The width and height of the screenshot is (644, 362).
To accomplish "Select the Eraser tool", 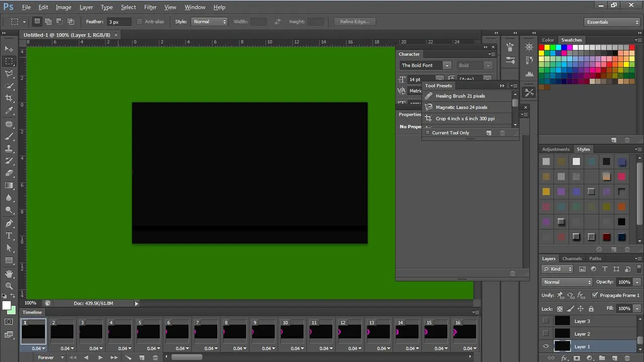I will coord(9,173).
